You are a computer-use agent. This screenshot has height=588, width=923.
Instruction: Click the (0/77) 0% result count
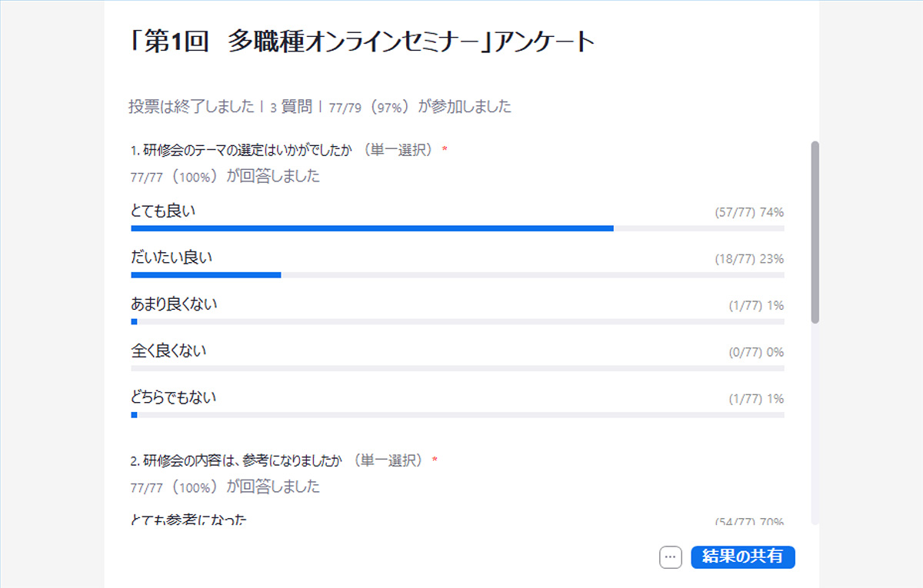pos(755,352)
